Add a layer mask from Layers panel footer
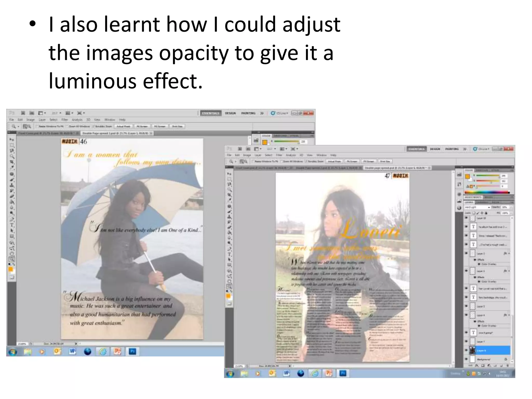Image resolution: width=532 pixels, height=399 pixels. pyautogui.click(x=483, y=365)
